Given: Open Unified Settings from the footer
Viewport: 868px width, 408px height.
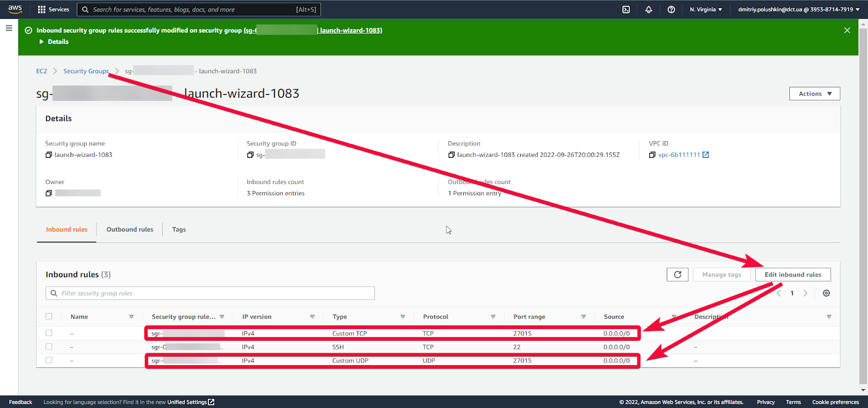Looking at the screenshot, I should pyautogui.click(x=191, y=402).
